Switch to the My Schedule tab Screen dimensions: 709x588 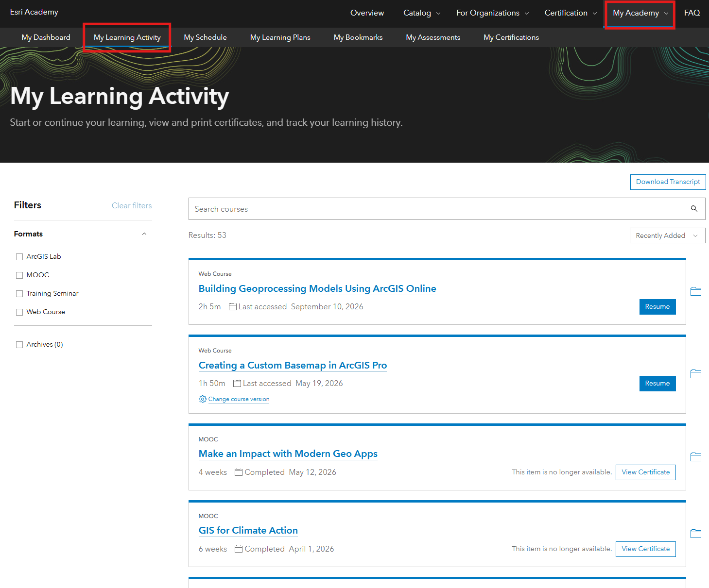pyautogui.click(x=206, y=37)
